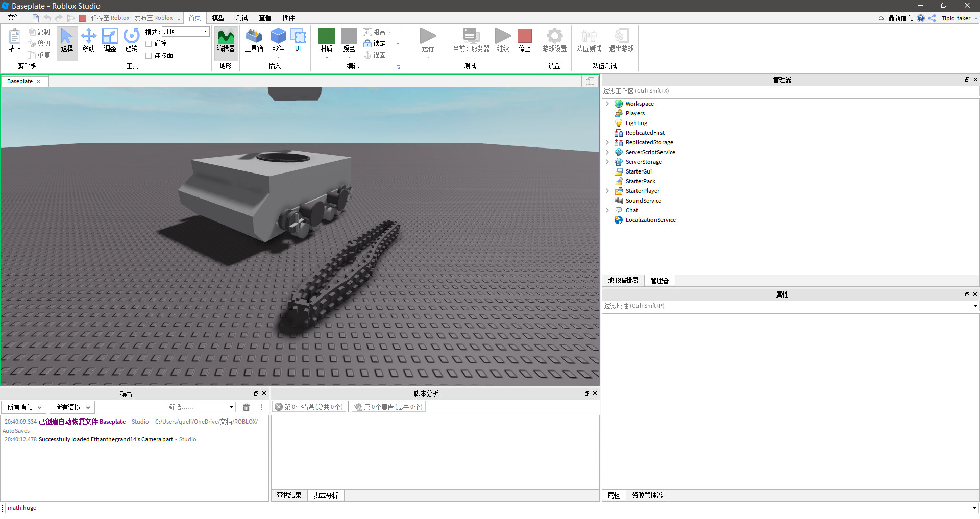Open 游戏设置 (Game Settings)
The image size is (980, 519).
pos(554,40)
